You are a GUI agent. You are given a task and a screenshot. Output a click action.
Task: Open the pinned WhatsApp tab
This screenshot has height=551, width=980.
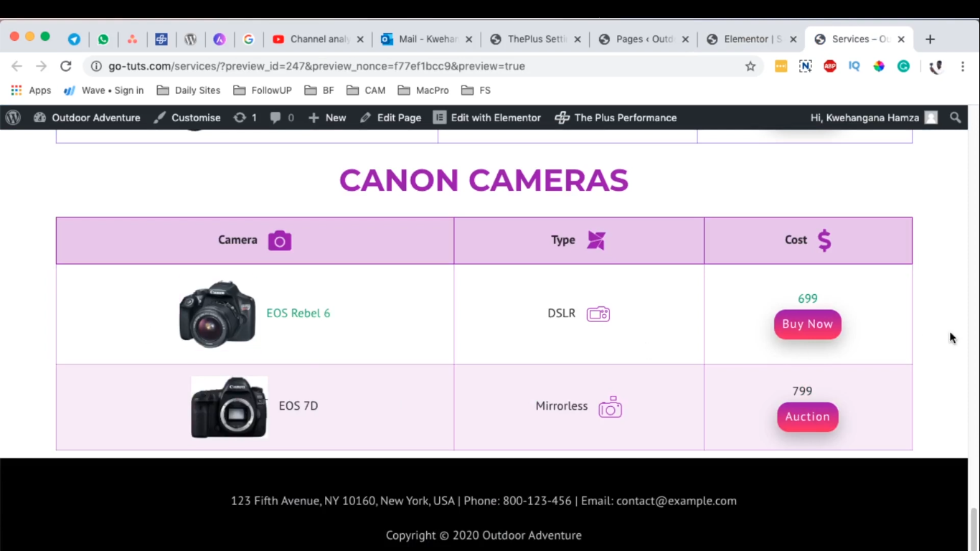pyautogui.click(x=103, y=39)
